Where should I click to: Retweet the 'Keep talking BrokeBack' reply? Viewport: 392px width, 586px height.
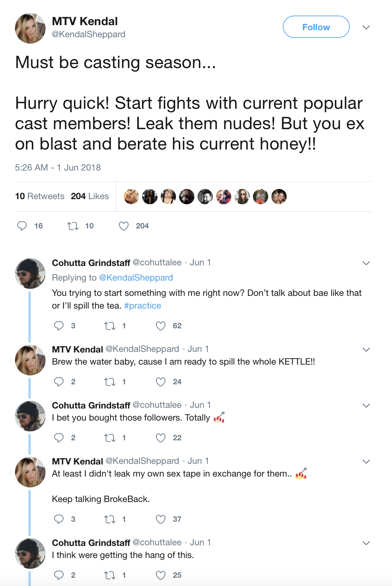[x=110, y=519]
